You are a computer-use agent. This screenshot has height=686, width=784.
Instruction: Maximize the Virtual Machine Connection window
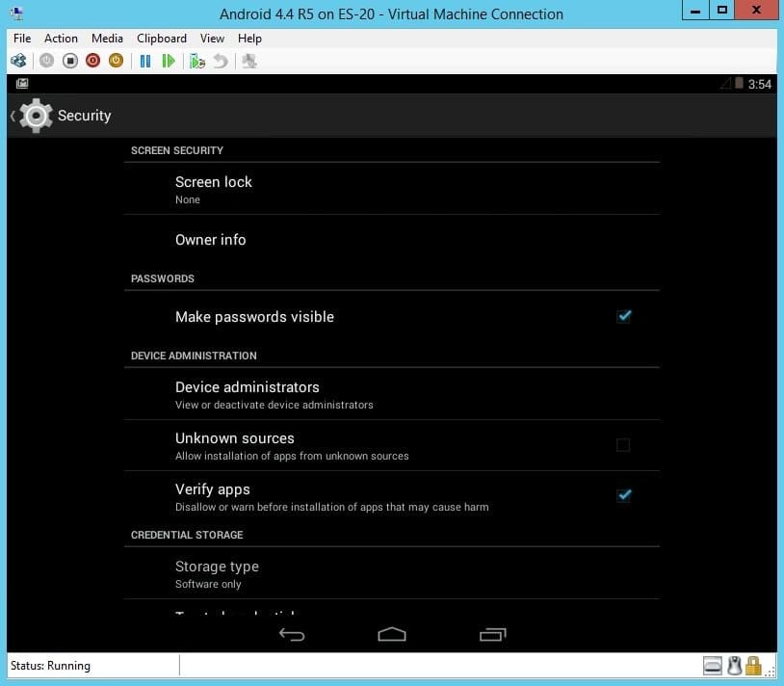722,10
